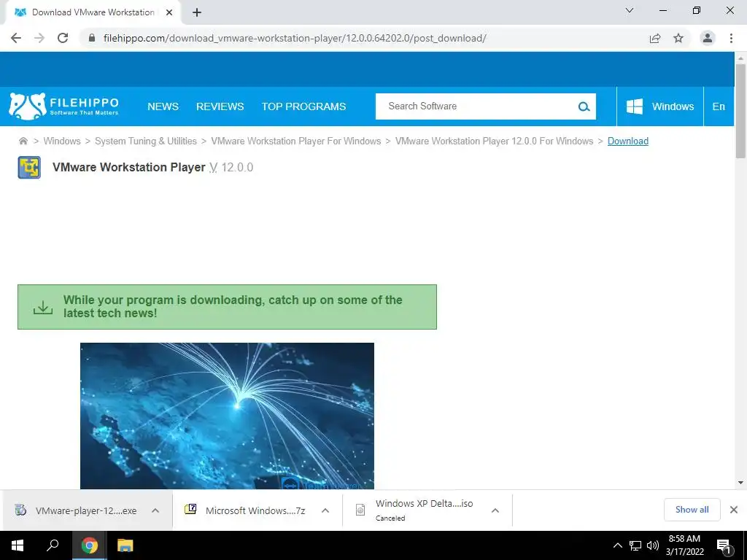The height and width of the screenshot is (560, 747).
Task: Click the Chrome taskbar icon
Action: click(89, 545)
